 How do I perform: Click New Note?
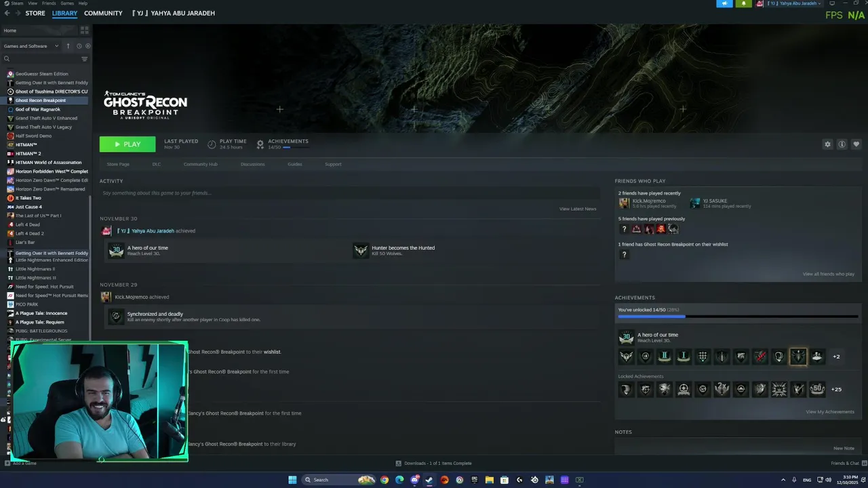pyautogui.click(x=844, y=448)
